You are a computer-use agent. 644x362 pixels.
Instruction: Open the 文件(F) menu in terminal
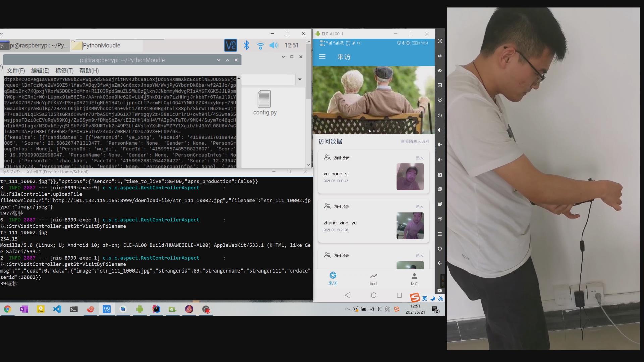16,71
